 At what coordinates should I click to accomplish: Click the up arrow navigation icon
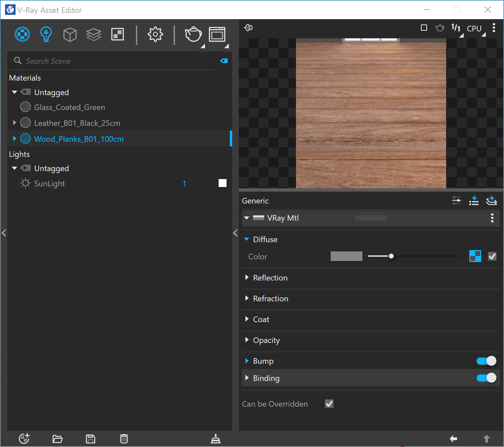pyautogui.click(x=486, y=439)
